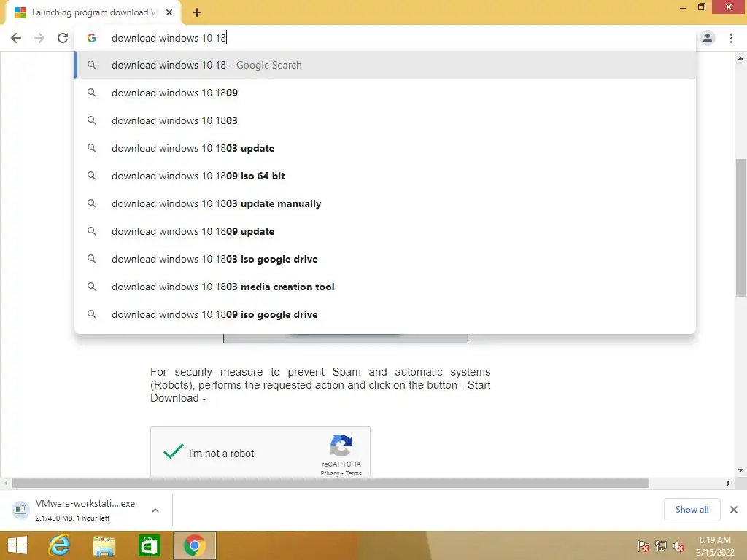Viewport: 747px width, 560px height.
Task: Close the downloads bar
Action: tap(734, 510)
